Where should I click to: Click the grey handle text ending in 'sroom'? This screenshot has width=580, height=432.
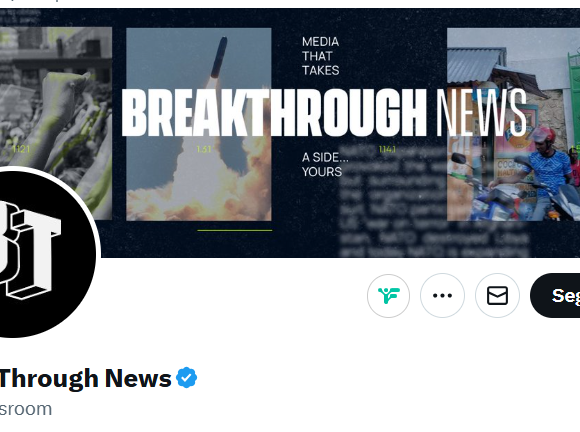pos(26,409)
